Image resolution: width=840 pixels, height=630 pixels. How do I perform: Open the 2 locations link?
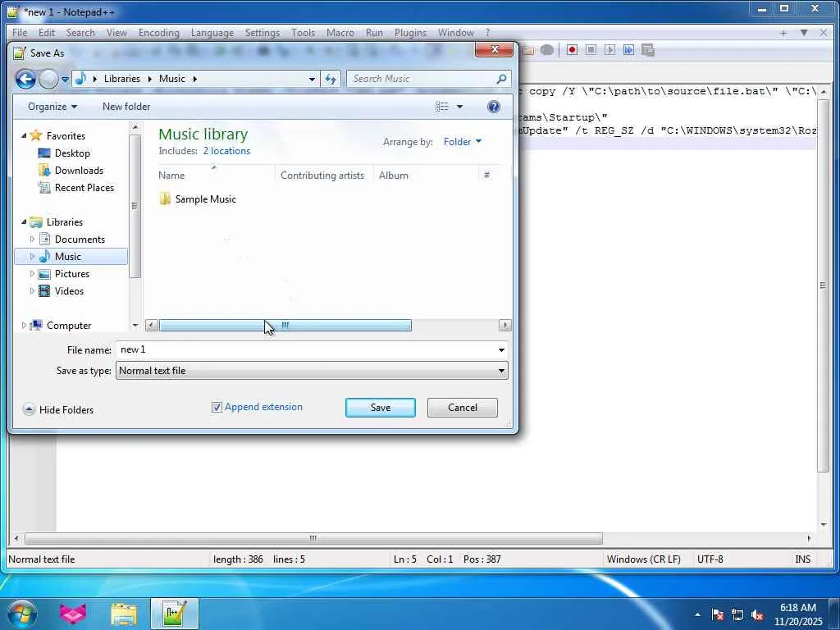(x=226, y=151)
